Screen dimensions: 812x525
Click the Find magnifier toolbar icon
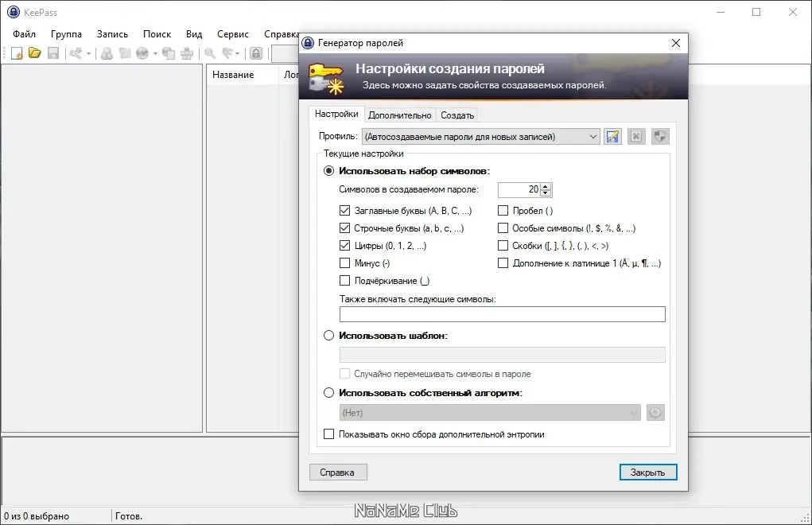pyautogui.click(x=210, y=52)
